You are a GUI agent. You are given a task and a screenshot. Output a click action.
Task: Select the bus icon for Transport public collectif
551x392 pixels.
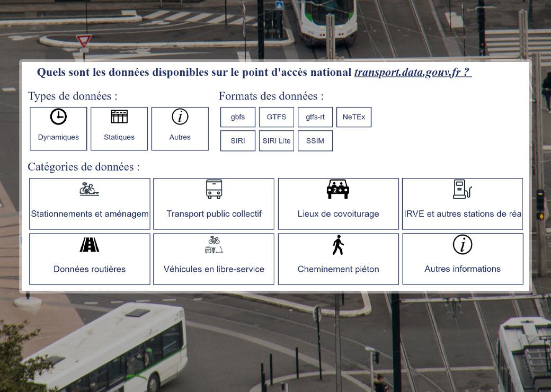[x=214, y=189]
